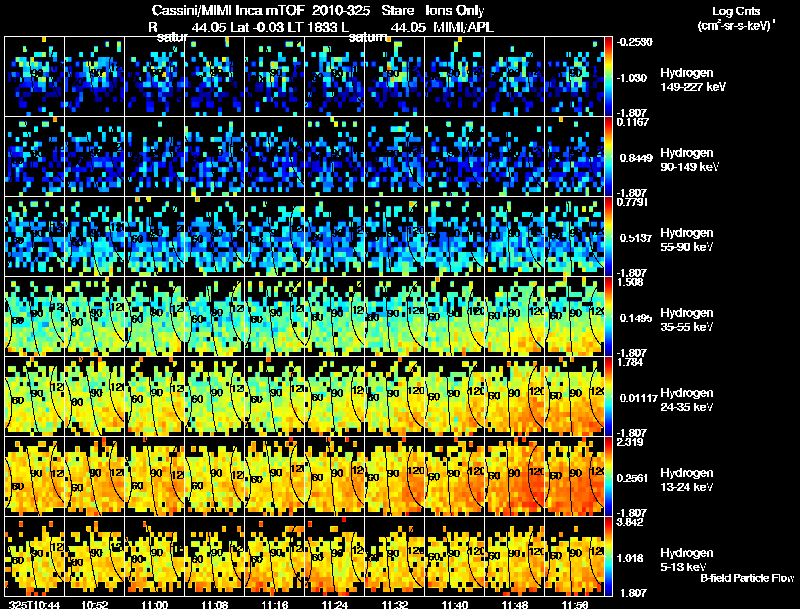The width and height of the screenshot is (800, 609).
Task: Click the 325T10:44 start time label
Action: click(35, 604)
